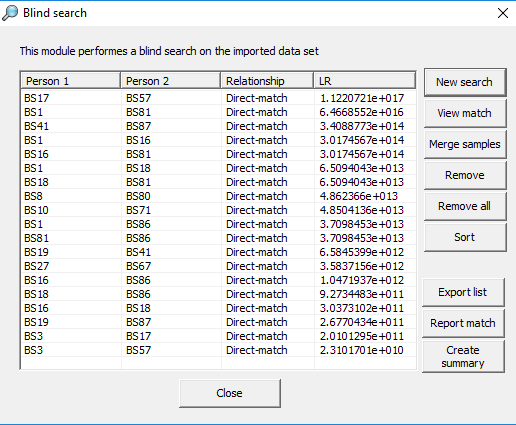Image resolution: width=516 pixels, height=425 pixels.
Task: Click Create summary button
Action: [463, 357]
